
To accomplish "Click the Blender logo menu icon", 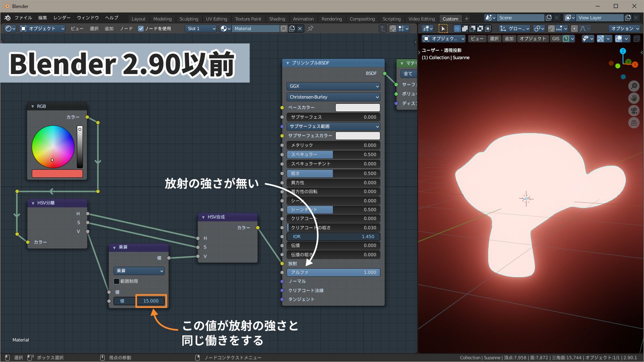I will click(x=7, y=18).
